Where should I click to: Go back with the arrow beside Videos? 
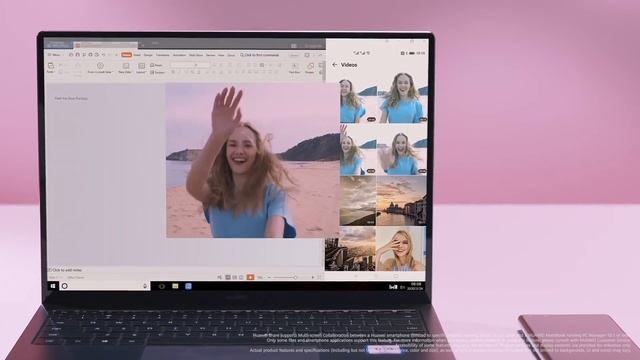335,64
